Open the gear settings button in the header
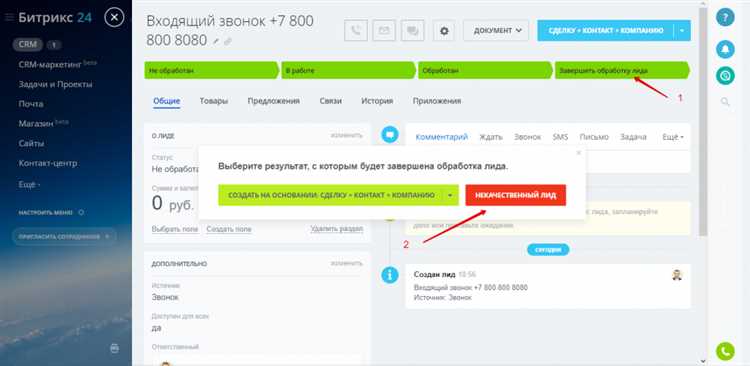This screenshot has height=366, width=750. pyautogui.click(x=444, y=31)
